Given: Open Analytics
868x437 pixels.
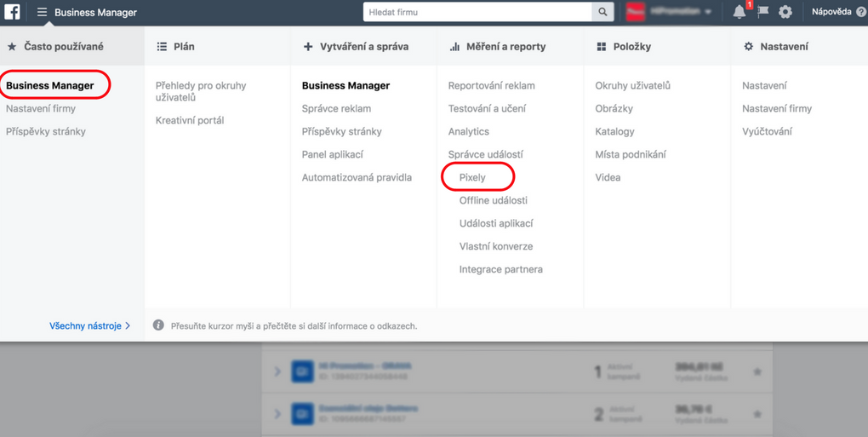Looking at the screenshot, I should (469, 132).
